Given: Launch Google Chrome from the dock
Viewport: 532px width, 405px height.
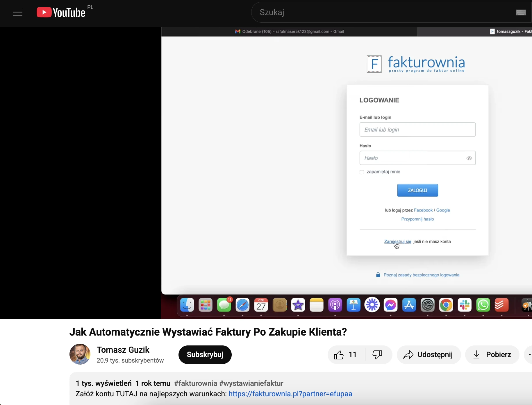Looking at the screenshot, I should click(x=446, y=305).
